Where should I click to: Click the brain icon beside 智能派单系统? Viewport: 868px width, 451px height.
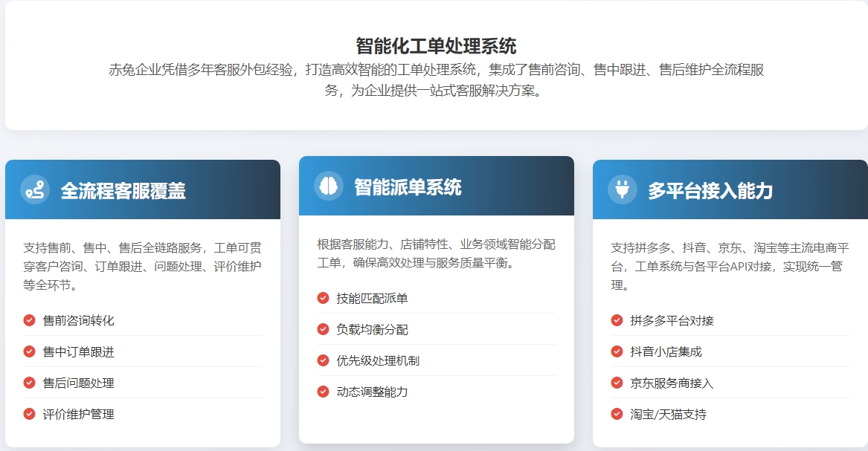[329, 186]
